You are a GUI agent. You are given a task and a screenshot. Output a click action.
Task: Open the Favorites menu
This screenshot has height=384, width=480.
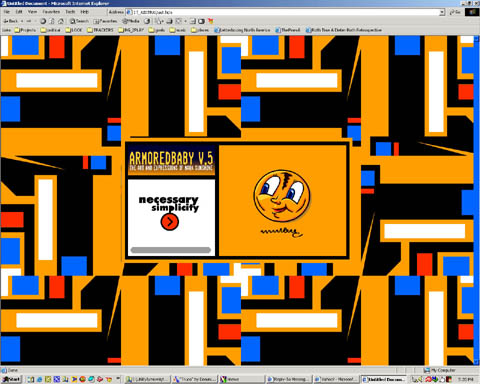(x=51, y=12)
